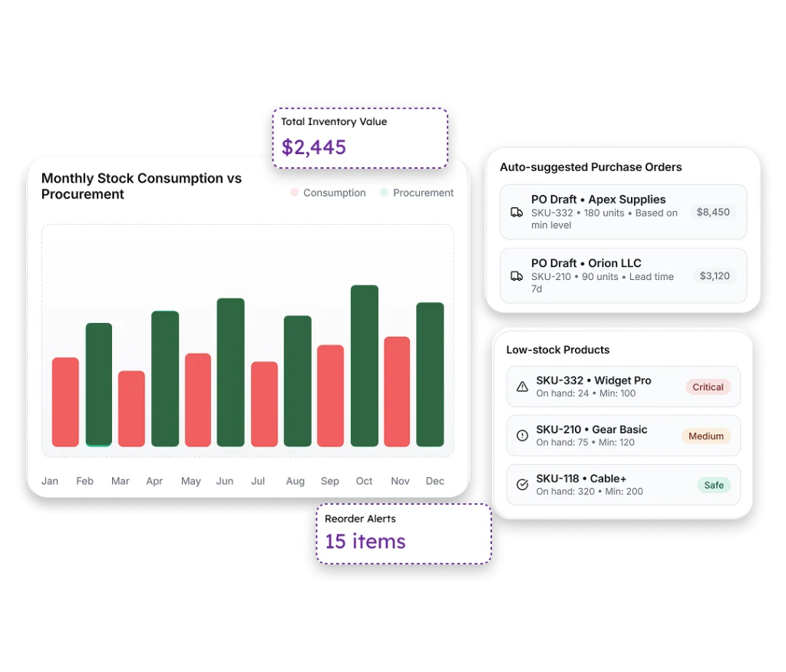Toggle the Procurement legend series
786x672 pixels.
tap(422, 193)
